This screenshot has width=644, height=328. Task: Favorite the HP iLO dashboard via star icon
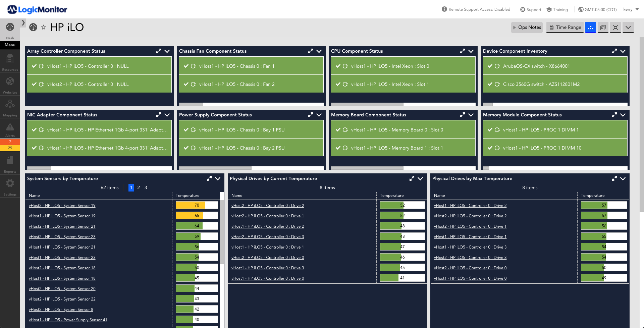tap(44, 27)
